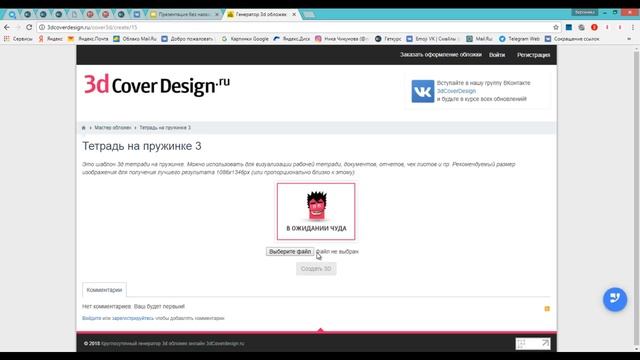Click the page vertical scrollbar
640x360 pixels.
click(x=636, y=198)
